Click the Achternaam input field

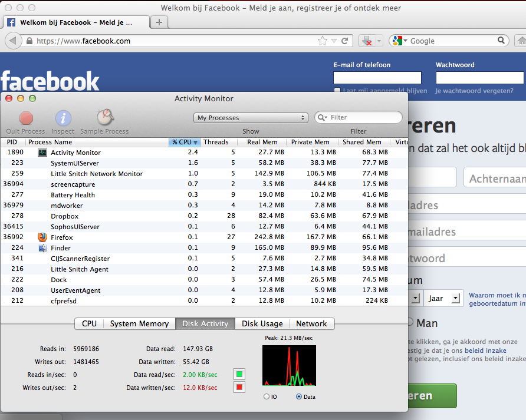495,178
